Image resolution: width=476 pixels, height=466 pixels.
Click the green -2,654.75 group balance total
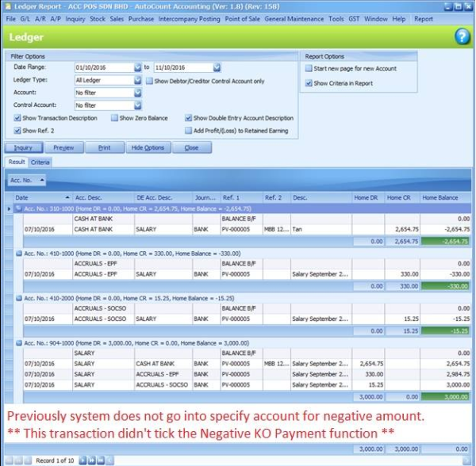445,242
